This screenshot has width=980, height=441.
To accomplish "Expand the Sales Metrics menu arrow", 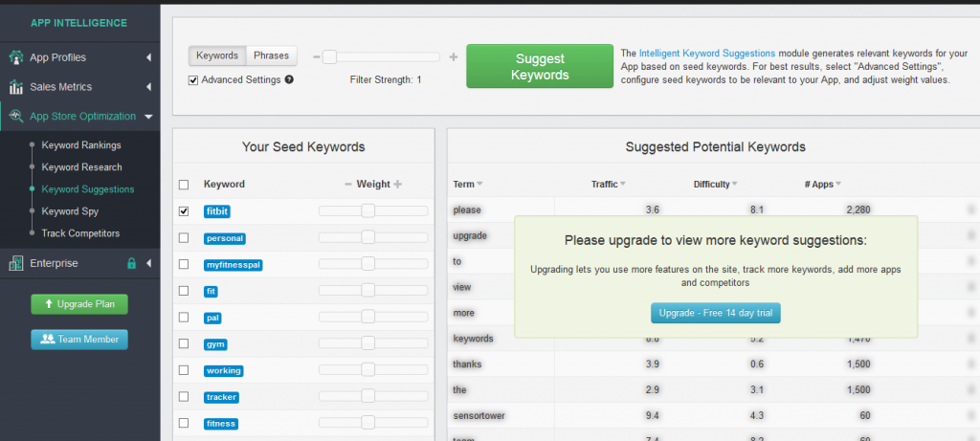I will (x=148, y=87).
